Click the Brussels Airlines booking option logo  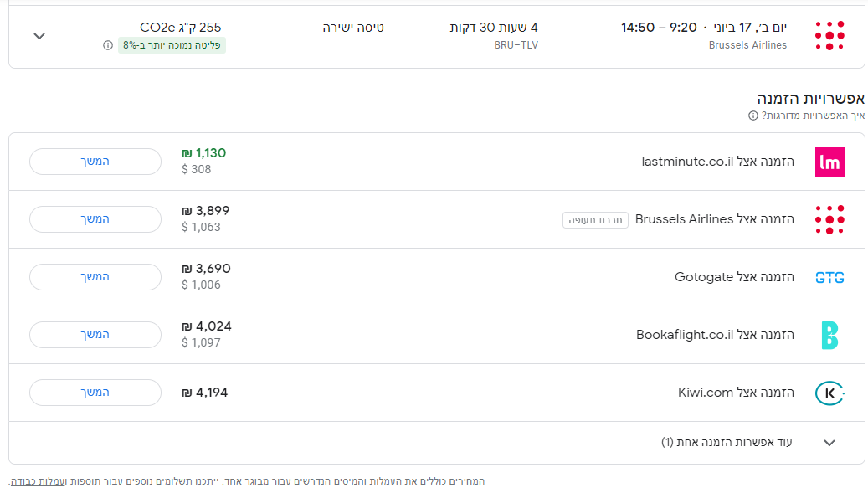point(829,219)
